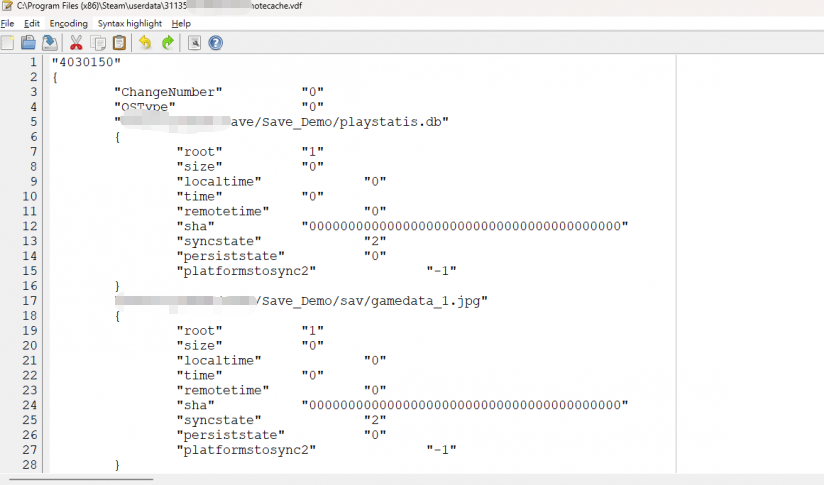Paste from clipboard icon

pos(119,43)
